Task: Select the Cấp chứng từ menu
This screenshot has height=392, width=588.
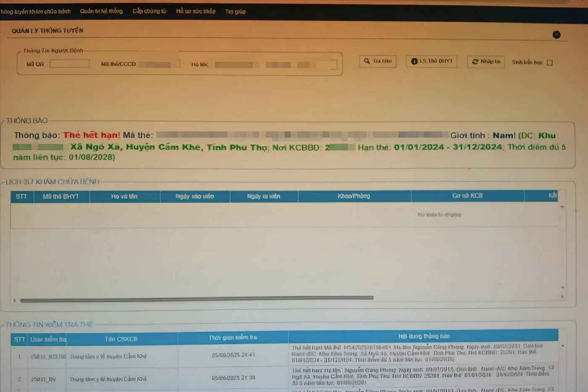Action: pos(150,11)
